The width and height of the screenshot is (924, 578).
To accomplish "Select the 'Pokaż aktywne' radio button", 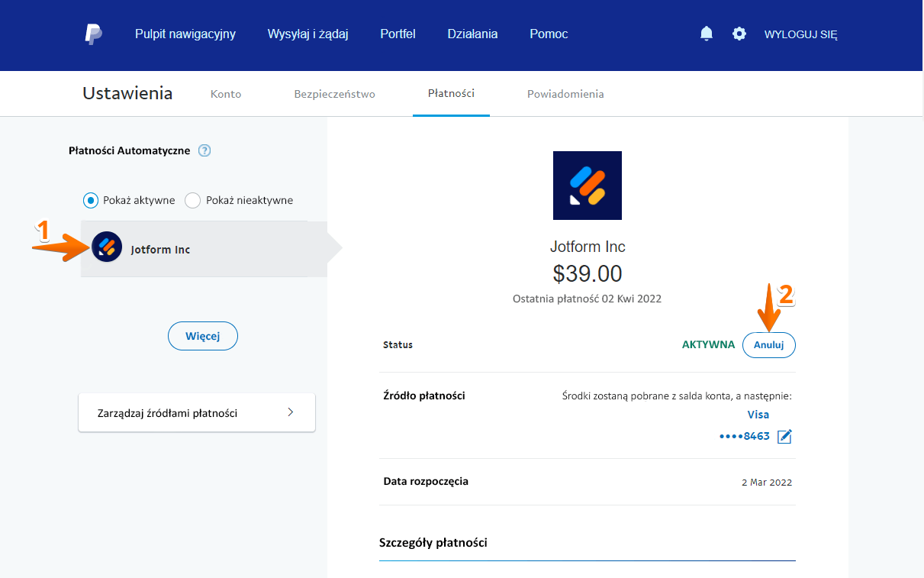I will pos(91,200).
